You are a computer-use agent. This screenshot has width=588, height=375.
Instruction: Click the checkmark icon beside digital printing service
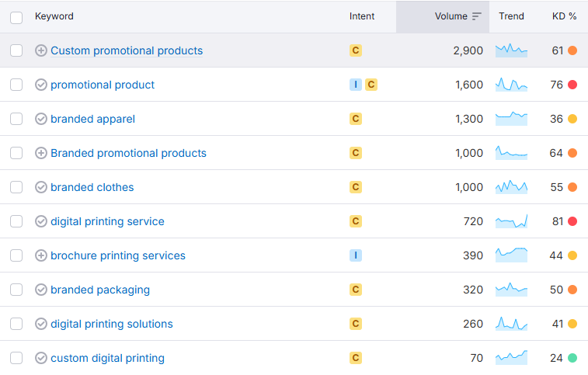point(41,221)
